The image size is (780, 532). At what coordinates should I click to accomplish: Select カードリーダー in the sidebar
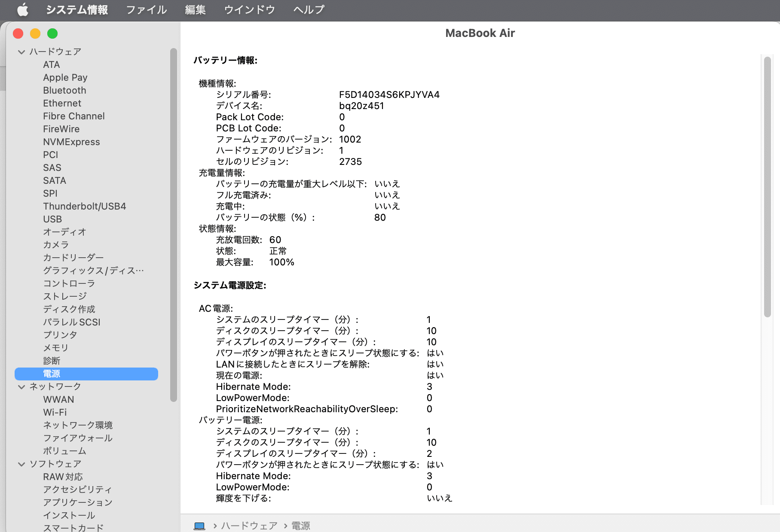click(x=73, y=258)
